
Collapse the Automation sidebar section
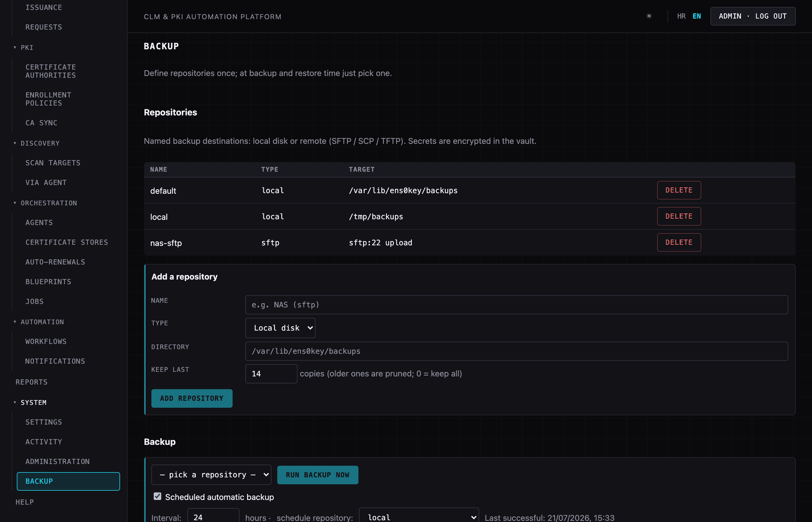click(x=38, y=322)
